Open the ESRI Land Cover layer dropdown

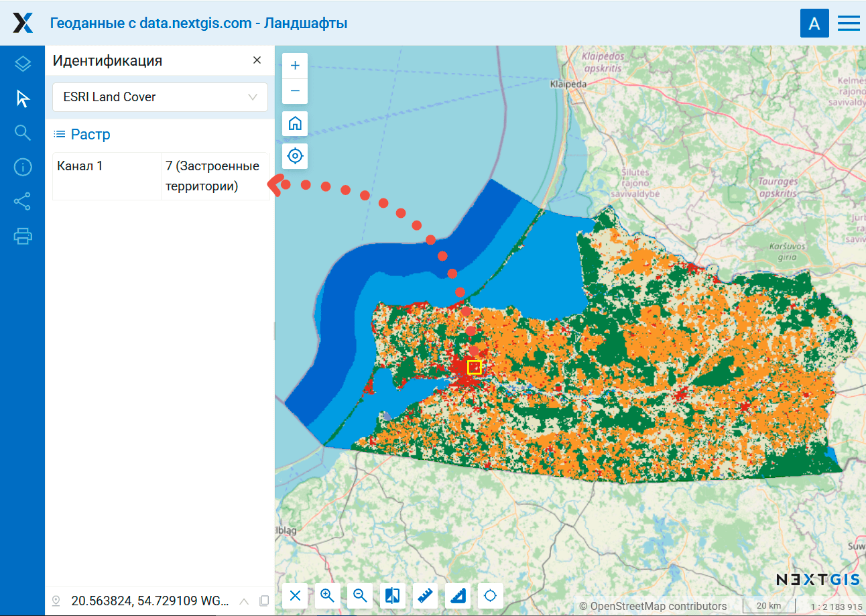point(160,97)
